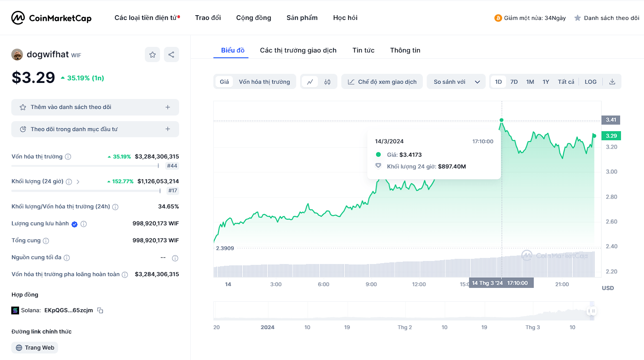This screenshot has height=360, width=644.
Task: Select 1D time range
Action: click(498, 82)
